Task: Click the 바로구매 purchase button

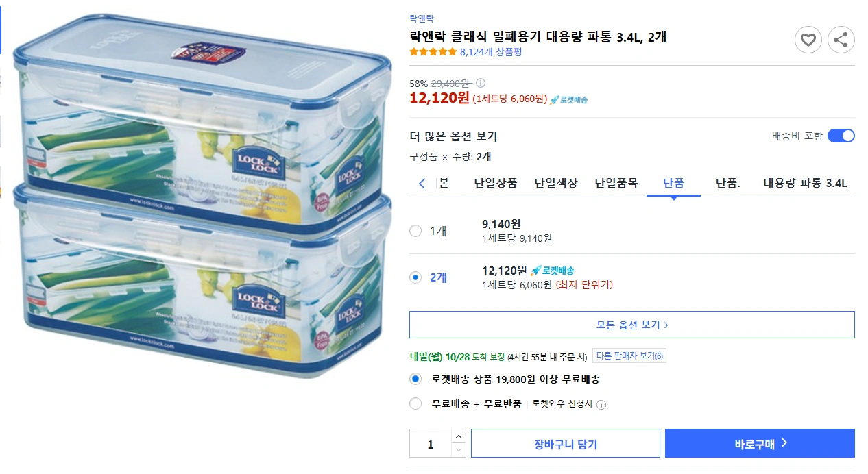Action: click(760, 442)
